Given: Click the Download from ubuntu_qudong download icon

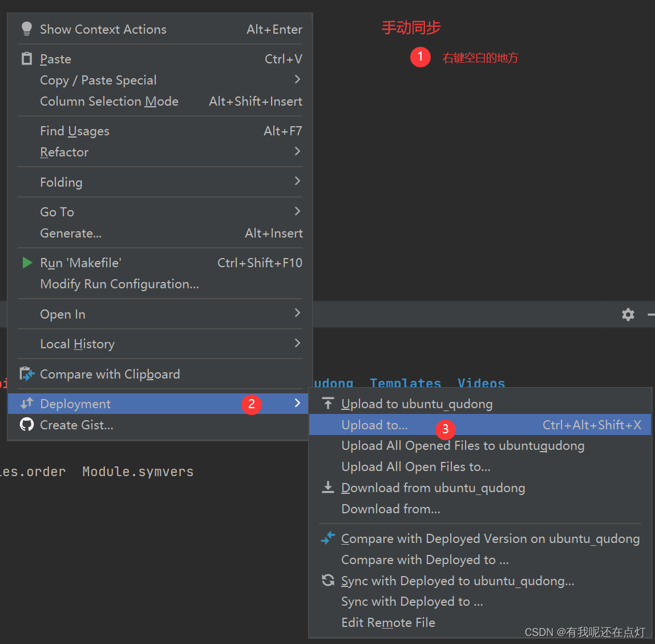Looking at the screenshot, I should click(x=328, y=487).
